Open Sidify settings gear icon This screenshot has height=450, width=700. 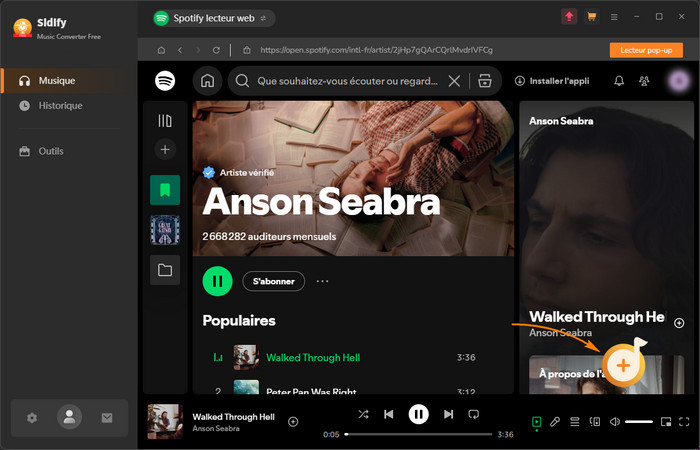coord(32,417)
